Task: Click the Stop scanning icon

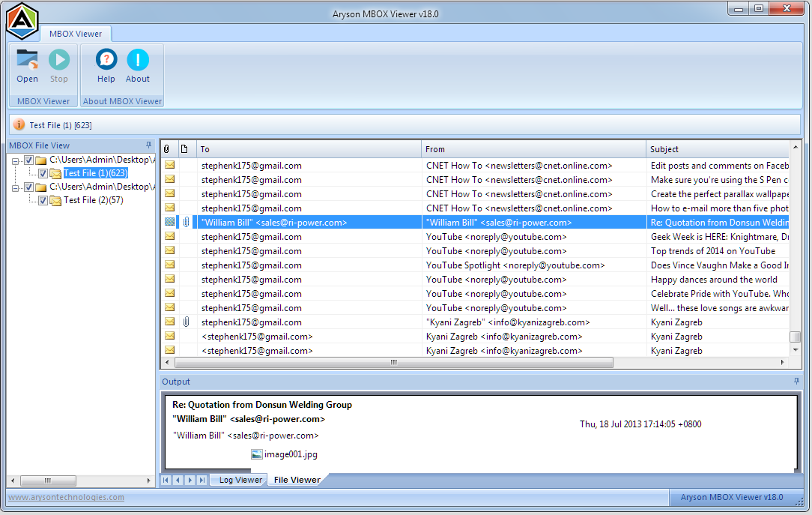Action: click(x=59, y=60)
